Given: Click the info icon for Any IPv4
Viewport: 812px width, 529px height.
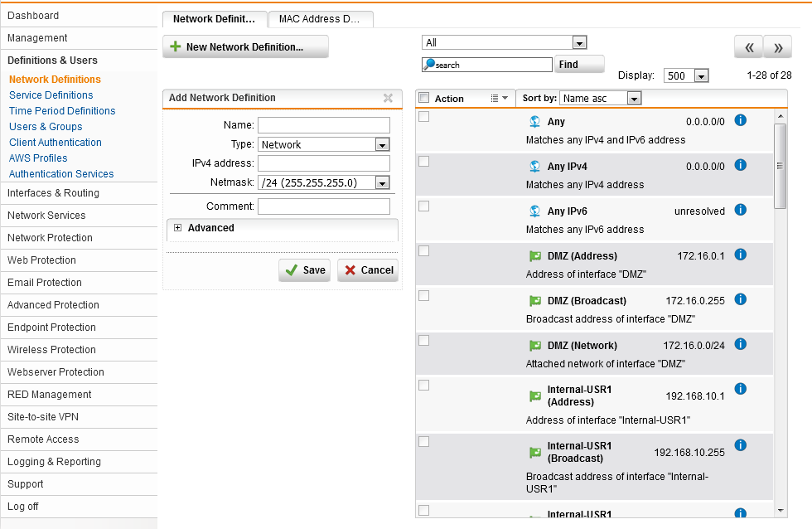Looking at the screenshot, I should pyautogui.click(x=741, y=165).
